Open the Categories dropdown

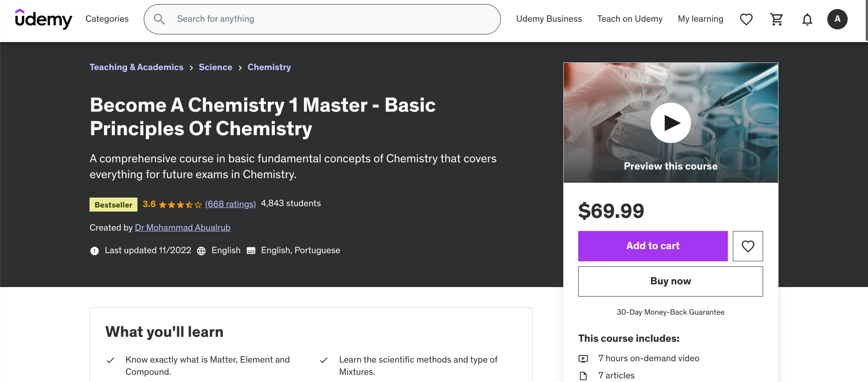click(107, 19)
